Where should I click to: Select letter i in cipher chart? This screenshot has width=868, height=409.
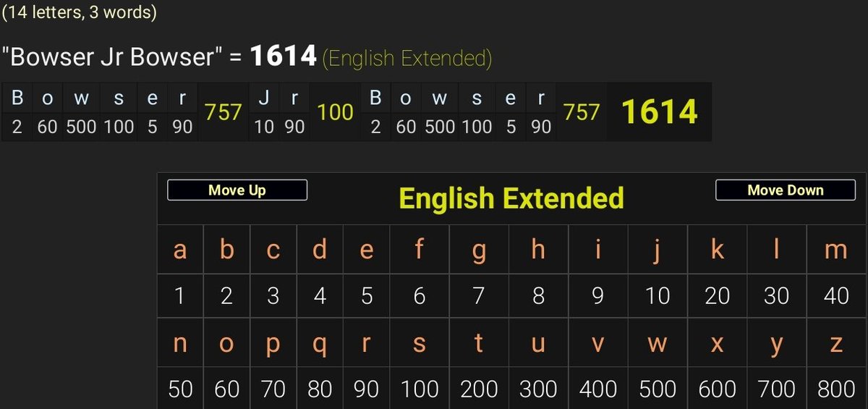598,250
